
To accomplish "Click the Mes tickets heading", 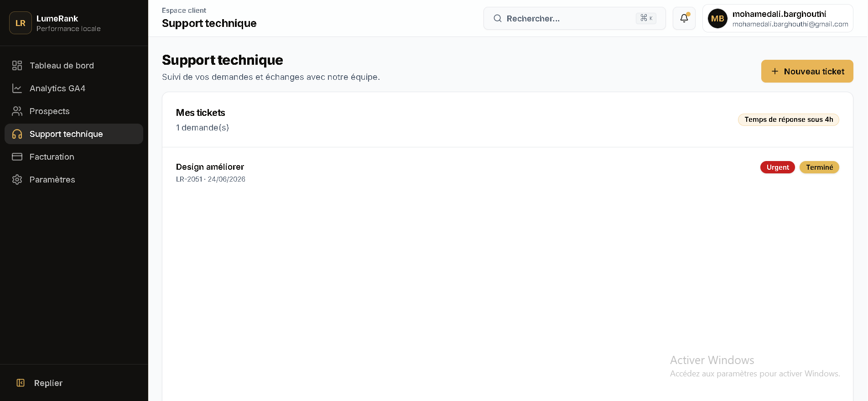I will 200,113.
